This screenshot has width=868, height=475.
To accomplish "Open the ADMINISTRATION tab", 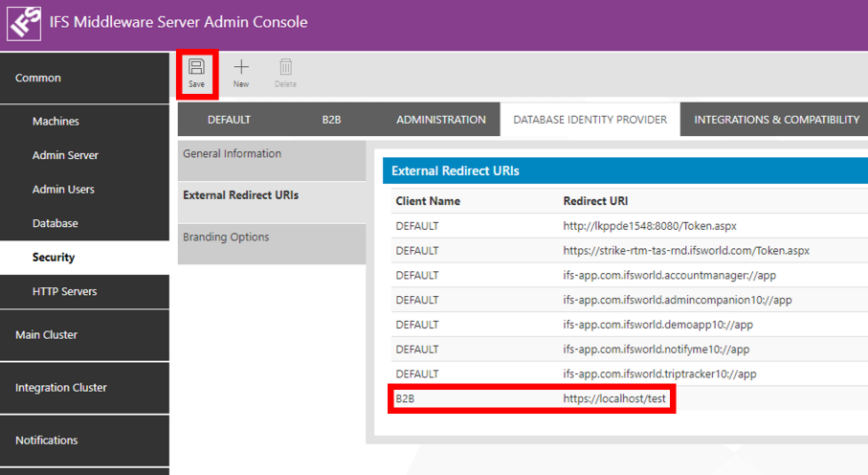I will click(x=441, y=120).
